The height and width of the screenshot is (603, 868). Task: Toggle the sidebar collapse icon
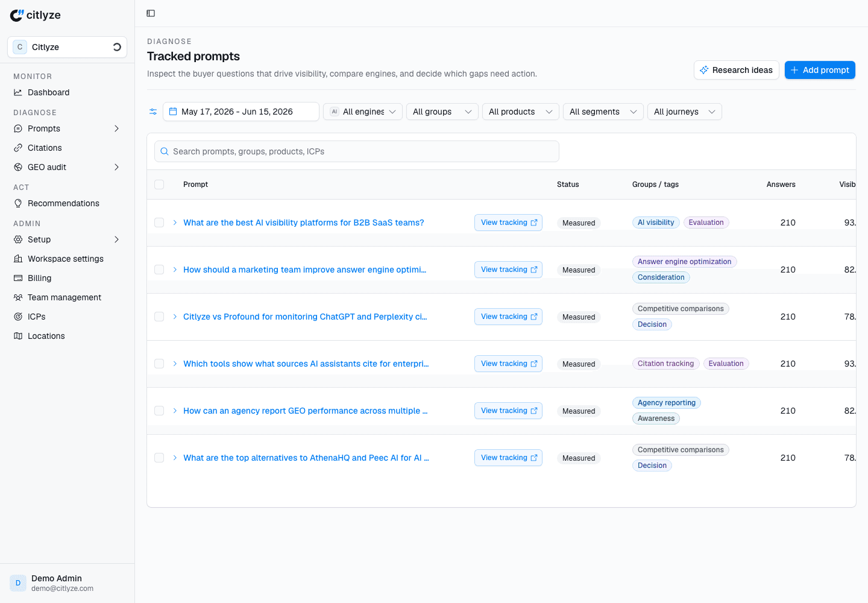(151, 13)
